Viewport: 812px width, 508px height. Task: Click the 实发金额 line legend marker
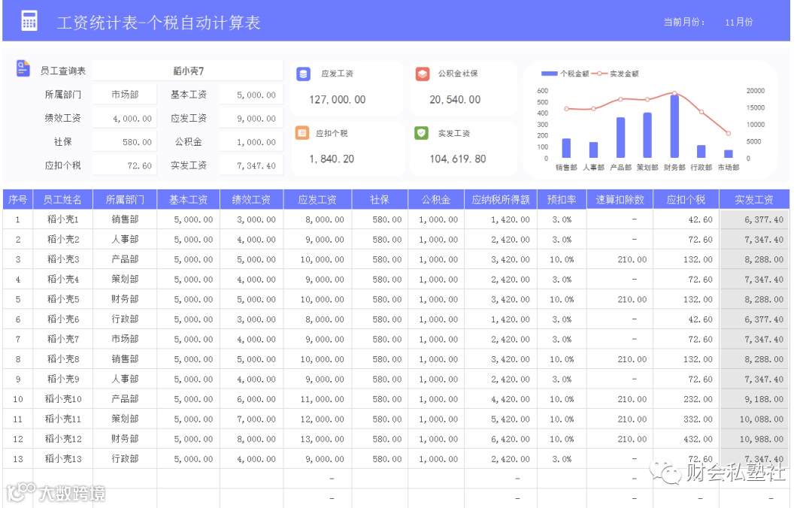[x=599, y=74]
